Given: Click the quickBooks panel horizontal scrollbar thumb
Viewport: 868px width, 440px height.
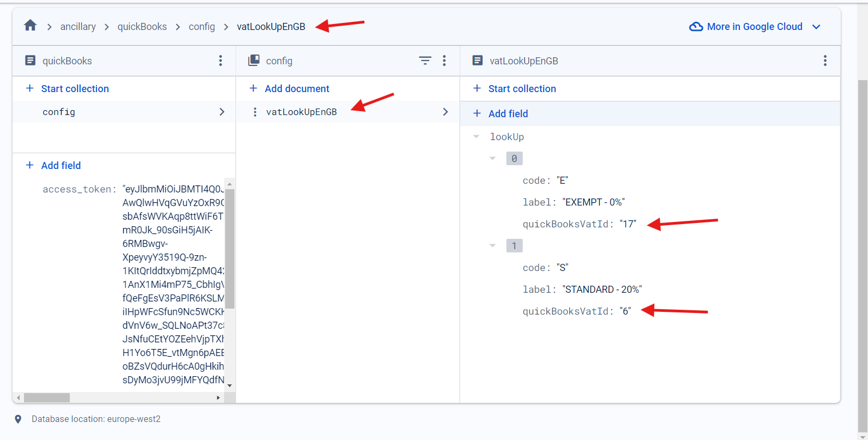Looking at the screenshot, I should [x=47, y=397].
